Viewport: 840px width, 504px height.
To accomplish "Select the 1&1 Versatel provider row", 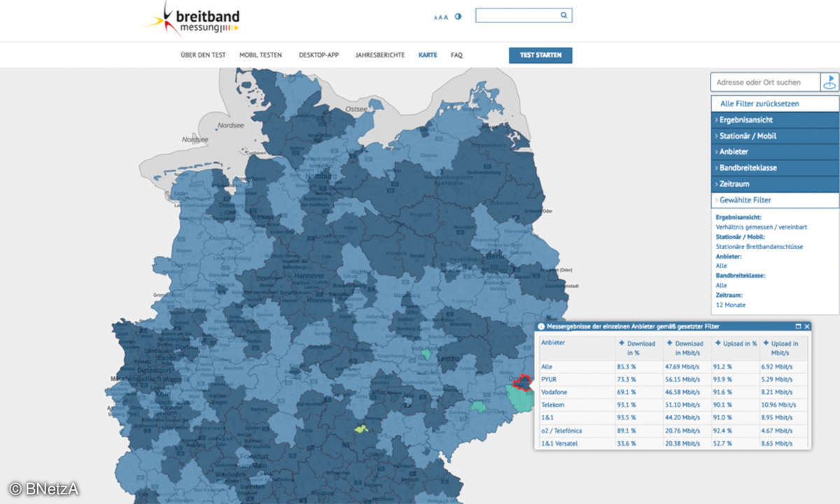I will 673,443.
